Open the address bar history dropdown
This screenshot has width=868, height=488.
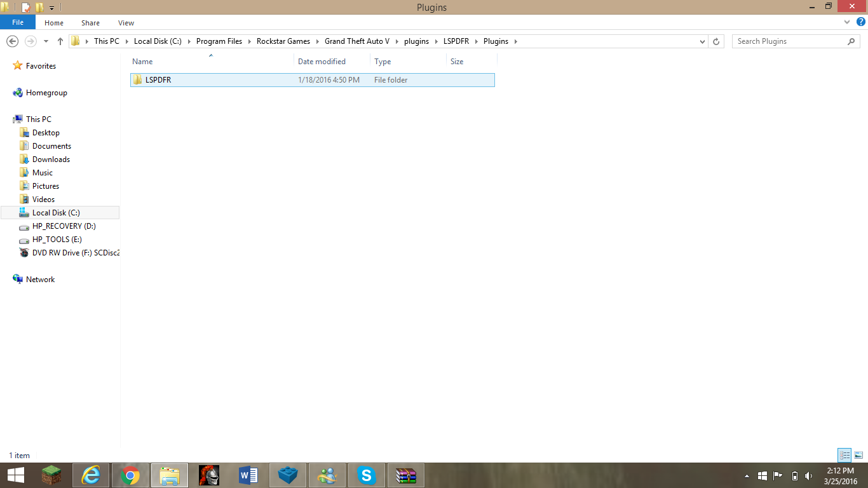(702, 41)
